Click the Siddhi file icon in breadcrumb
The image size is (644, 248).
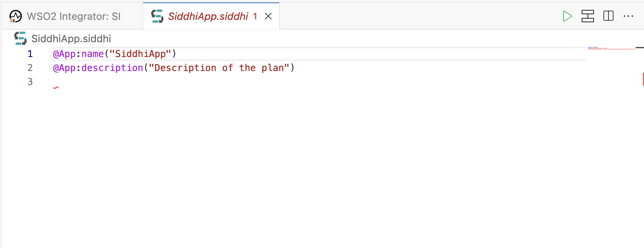[x=20, y=39]
